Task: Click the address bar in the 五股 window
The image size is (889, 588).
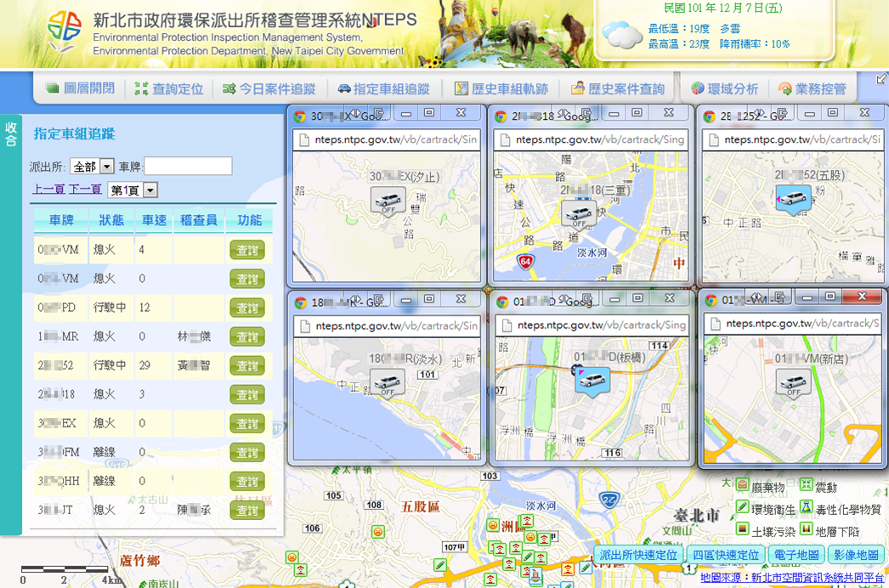Action: coord(791,139)
